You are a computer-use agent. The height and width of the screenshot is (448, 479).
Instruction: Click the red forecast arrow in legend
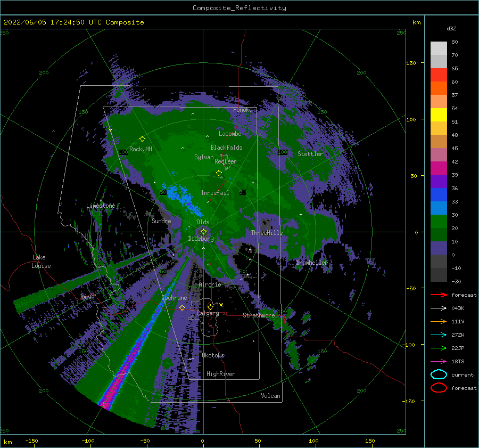439,295
